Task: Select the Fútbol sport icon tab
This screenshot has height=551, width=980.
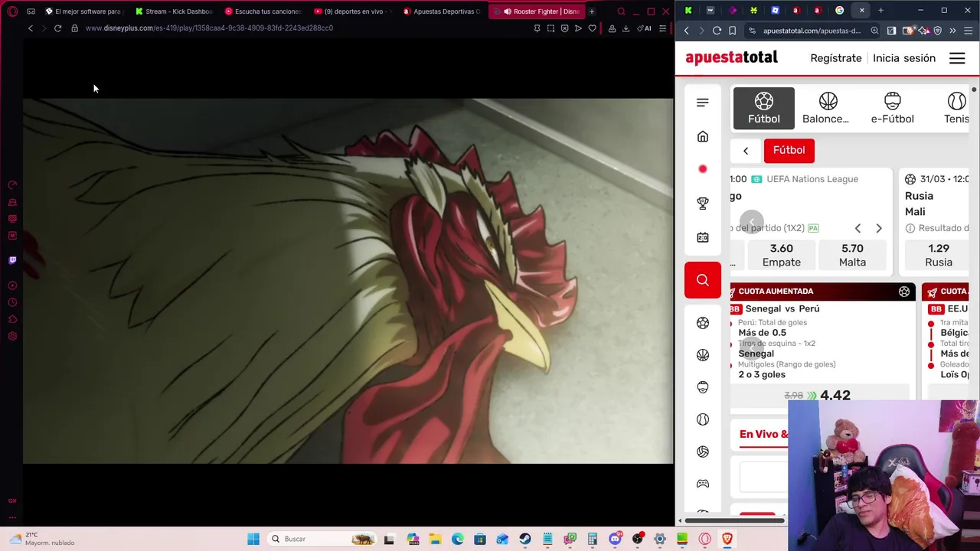Action: click(763, 108)
